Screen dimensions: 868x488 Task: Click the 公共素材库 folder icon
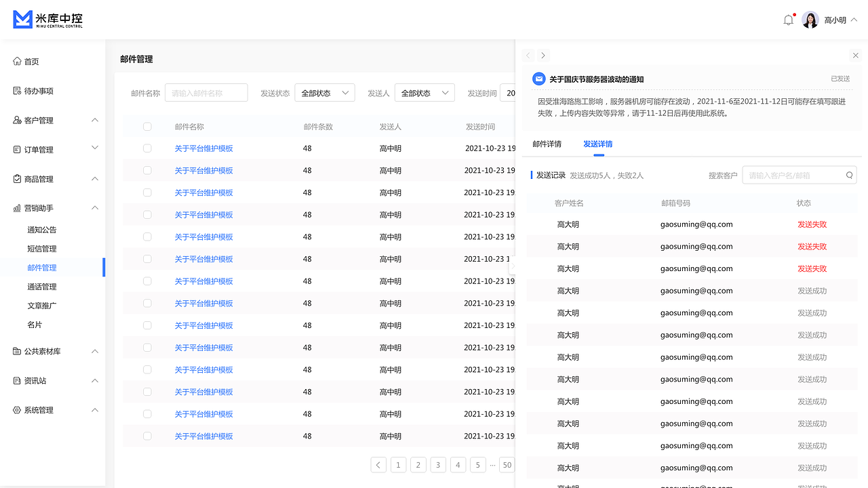pos(17,351)
